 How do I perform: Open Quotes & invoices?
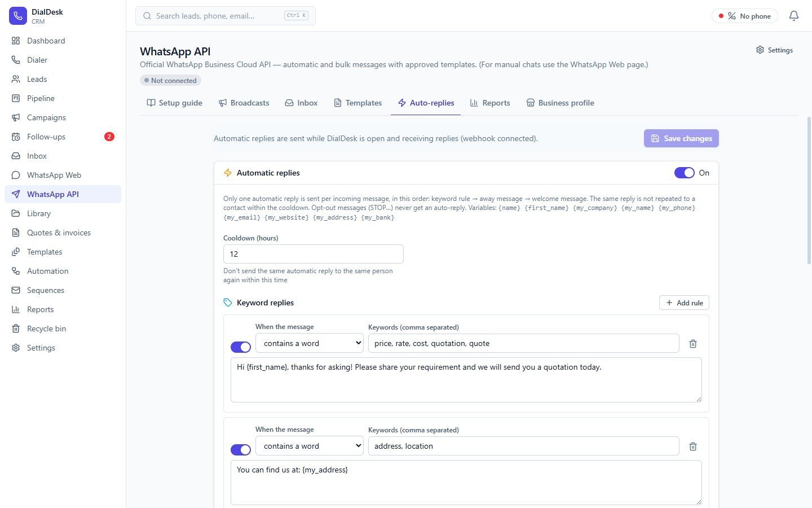[x=63, y=233]
